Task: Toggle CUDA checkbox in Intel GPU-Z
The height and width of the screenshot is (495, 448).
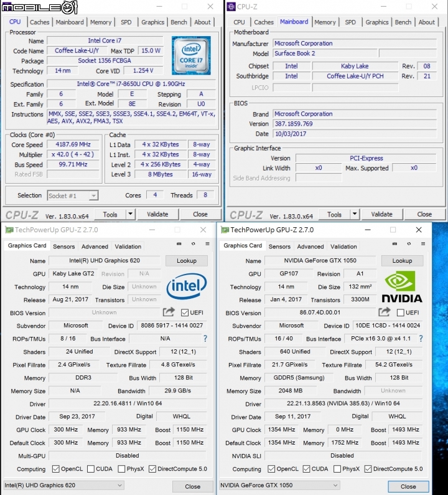Action: [91, 469]
